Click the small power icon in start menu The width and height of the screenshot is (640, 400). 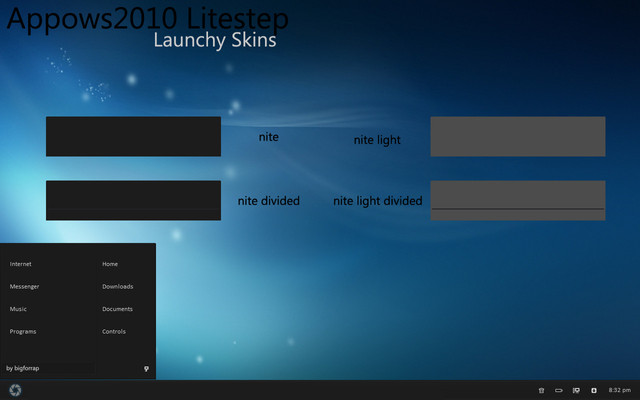[x=146, y=369]
